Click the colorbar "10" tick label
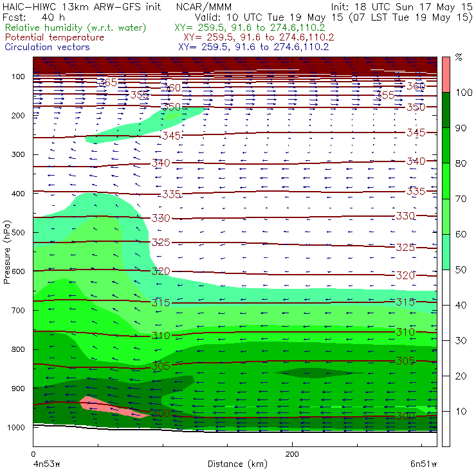The height and width of the screenshot is (476, 476). (x=461, y=411)
